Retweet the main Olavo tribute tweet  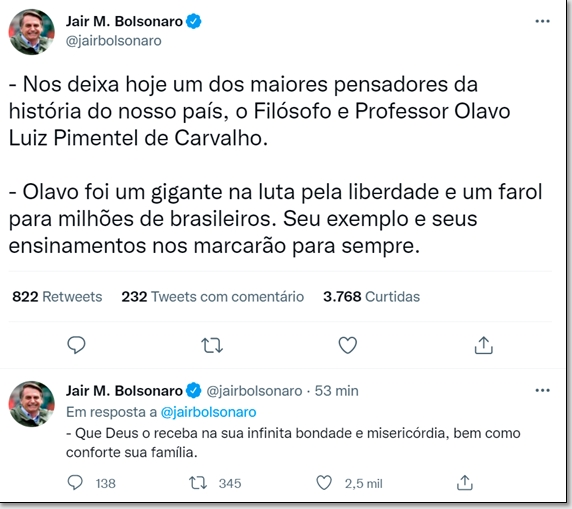pos(212,345)
